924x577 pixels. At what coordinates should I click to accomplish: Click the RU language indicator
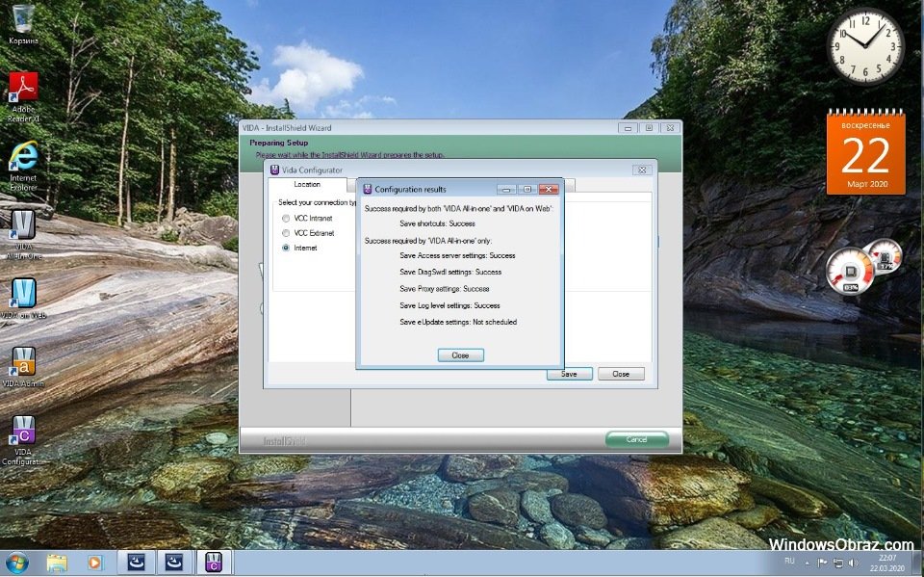789,561
